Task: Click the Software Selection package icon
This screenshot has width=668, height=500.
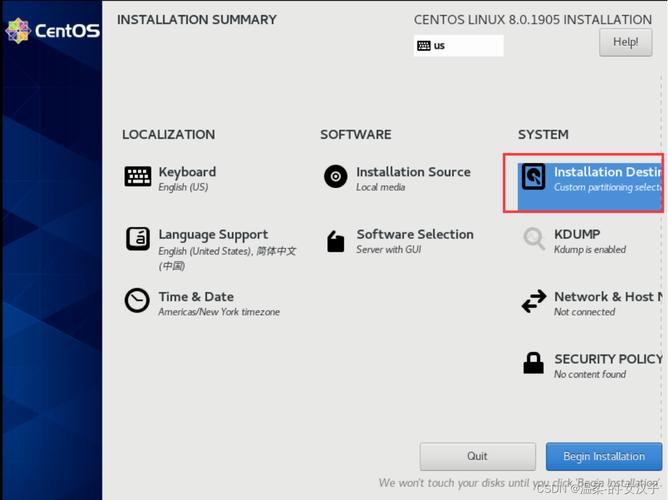Action: 335,241
